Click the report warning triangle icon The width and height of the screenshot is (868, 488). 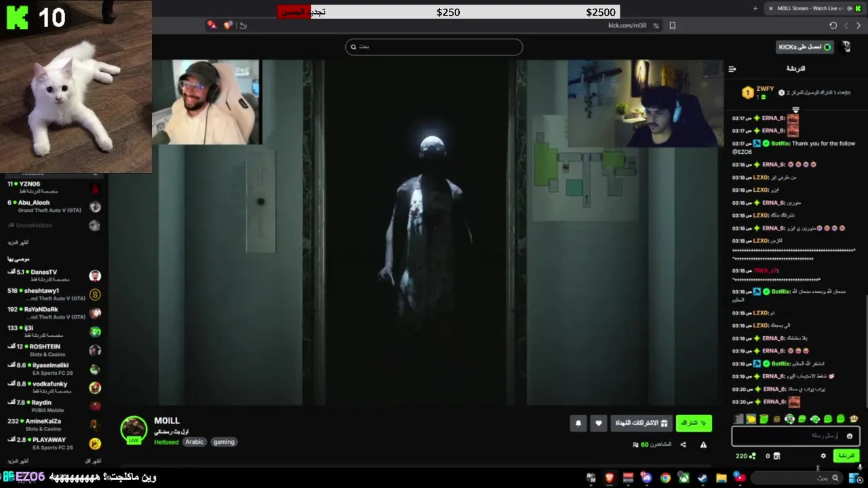coord(703,445)
